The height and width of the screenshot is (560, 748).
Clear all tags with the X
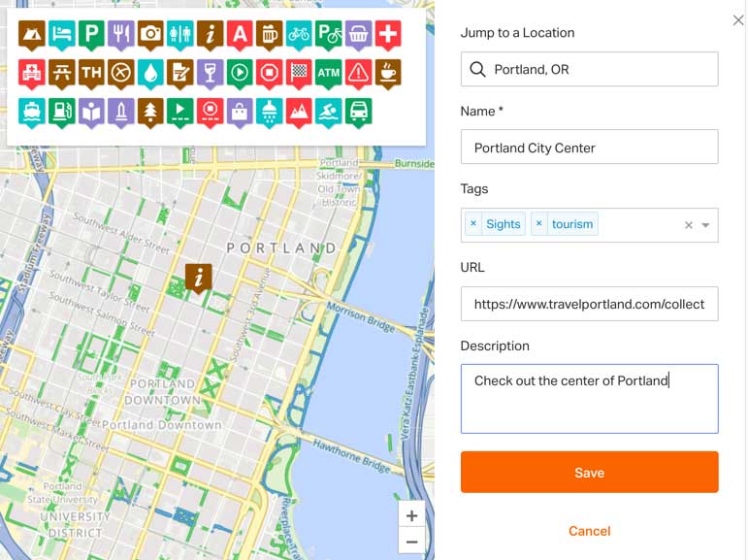pos(689,225)
